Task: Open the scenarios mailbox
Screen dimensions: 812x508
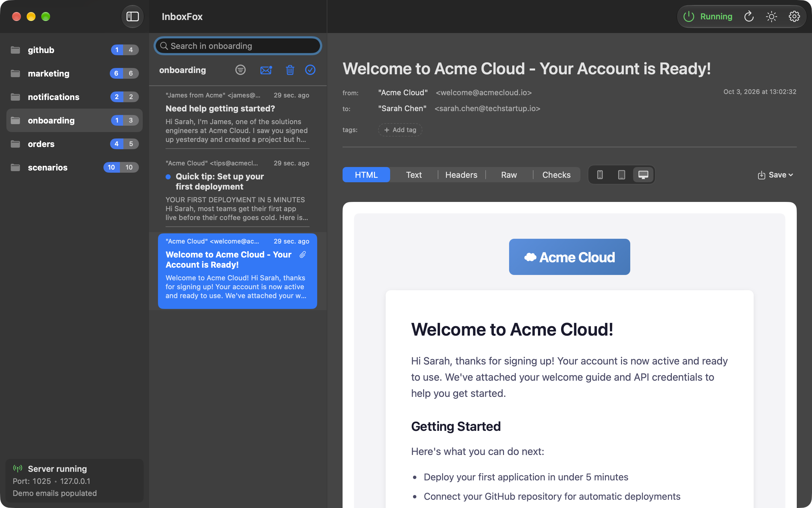Action: (x=75, y=167)
